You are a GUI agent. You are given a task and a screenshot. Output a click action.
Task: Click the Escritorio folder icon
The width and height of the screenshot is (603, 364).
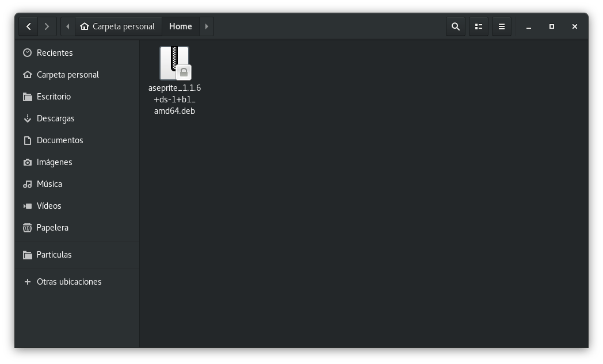coord(27,97)
